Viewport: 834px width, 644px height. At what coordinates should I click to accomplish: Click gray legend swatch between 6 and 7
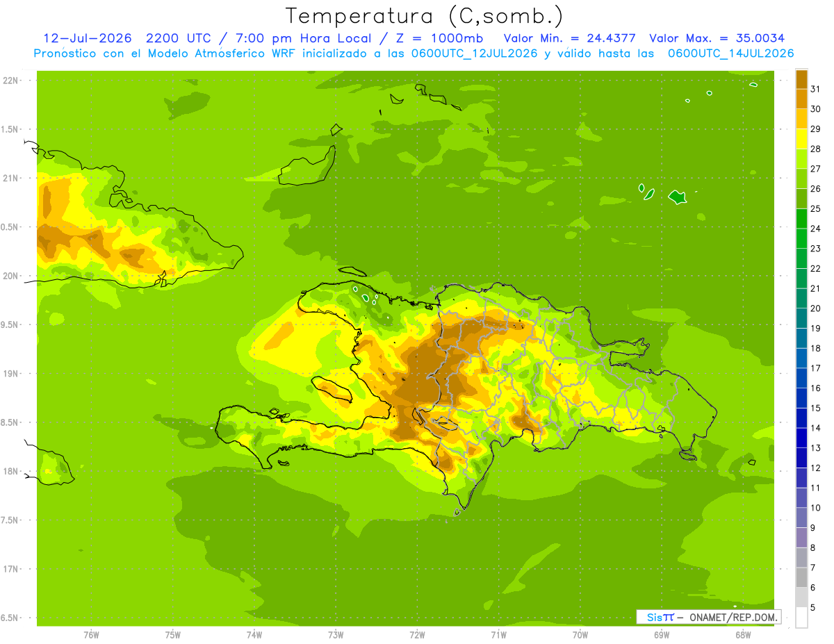pos(801,577)
